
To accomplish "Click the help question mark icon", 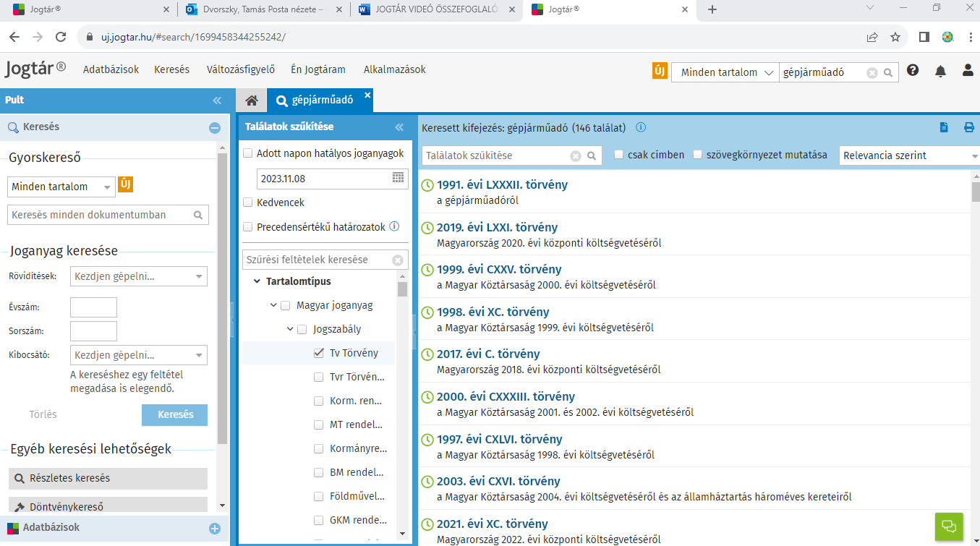I will pos(913,71).
